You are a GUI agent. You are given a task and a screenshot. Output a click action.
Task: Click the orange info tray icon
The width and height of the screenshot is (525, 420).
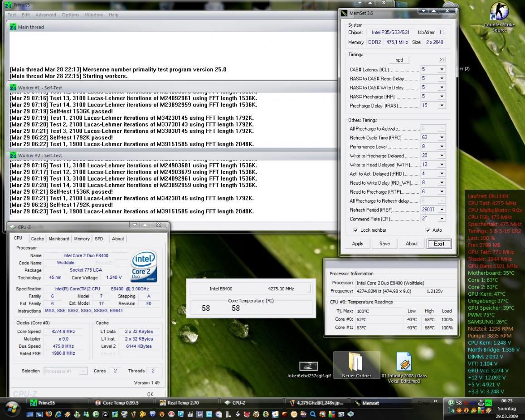[x=466, y=410]
